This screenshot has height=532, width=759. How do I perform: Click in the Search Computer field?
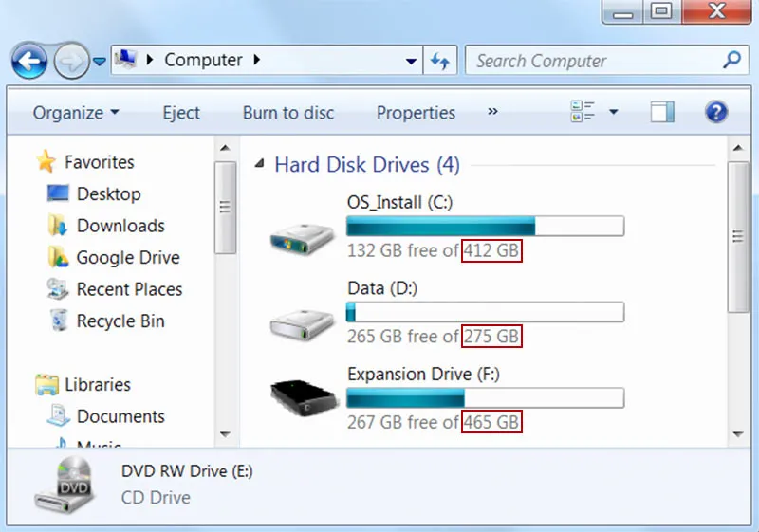(x=593, y=61)
